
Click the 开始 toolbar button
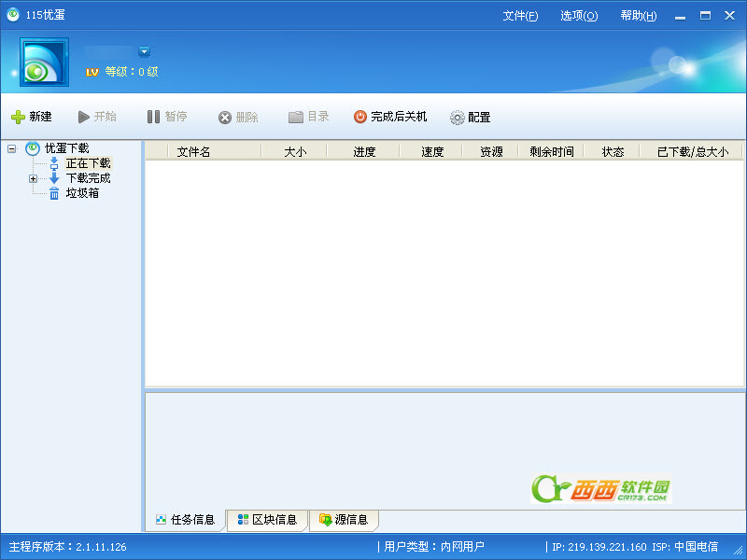97,117
